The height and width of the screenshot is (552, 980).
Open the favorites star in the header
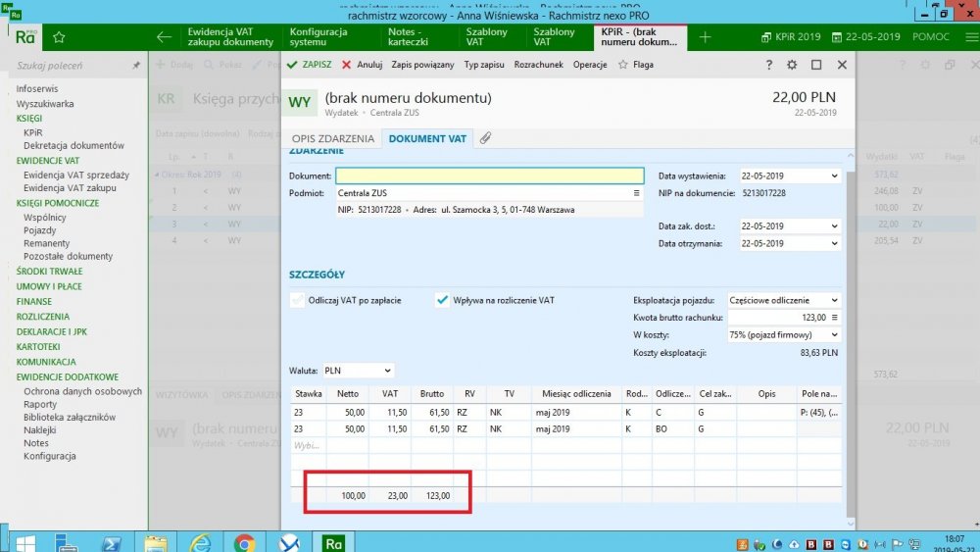pyautogui.click(x=59, y=37)
